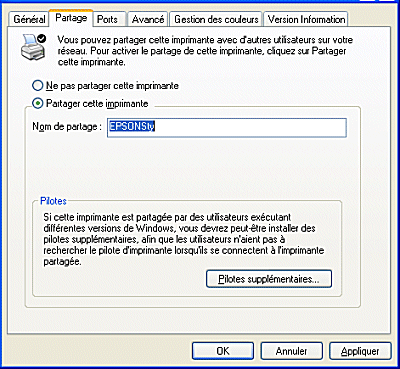Open the Avancé tab
The height and width of the screenshot is (369, 400).
[x=148, y=19]
